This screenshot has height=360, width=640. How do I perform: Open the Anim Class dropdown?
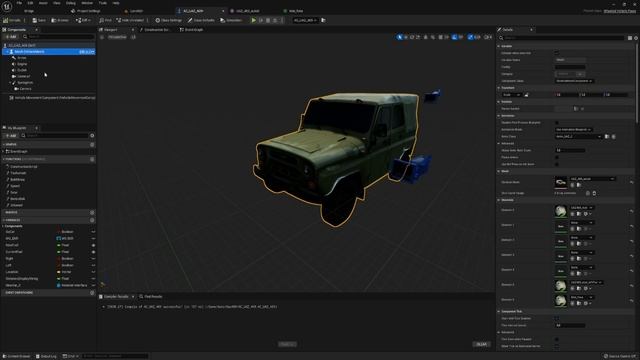578,137
